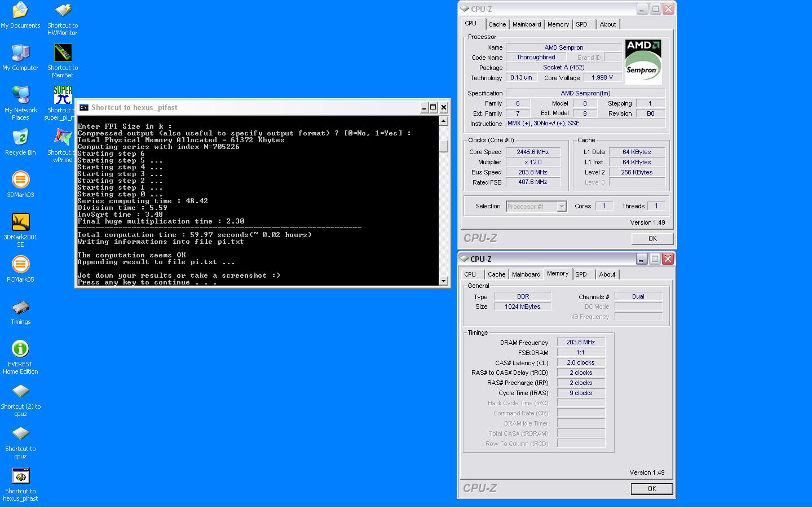812x508 pixels.
Task: Click the Core Speed 2445.6 MHz value
Action: (533, 152)
